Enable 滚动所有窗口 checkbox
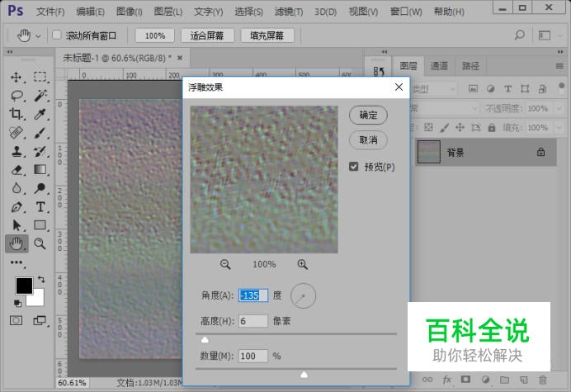This screenshot has width=571, height=392. tap(56, 35)
